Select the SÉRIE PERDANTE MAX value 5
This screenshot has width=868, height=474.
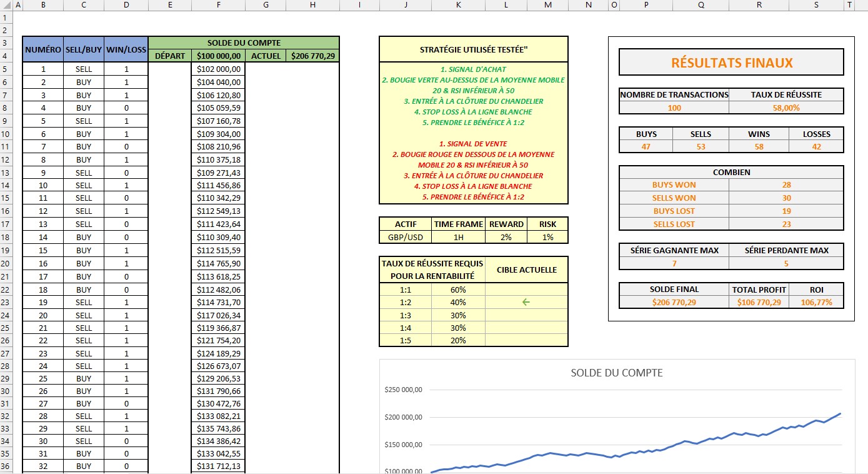(786, 263)
